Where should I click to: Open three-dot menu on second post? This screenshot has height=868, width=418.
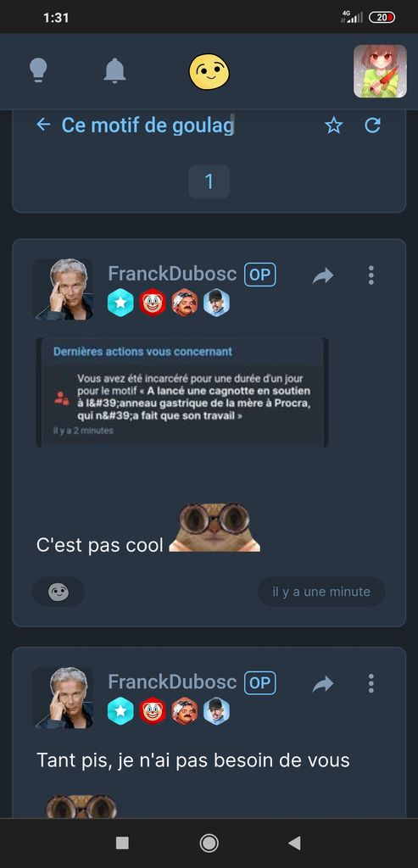pos(371,683)
